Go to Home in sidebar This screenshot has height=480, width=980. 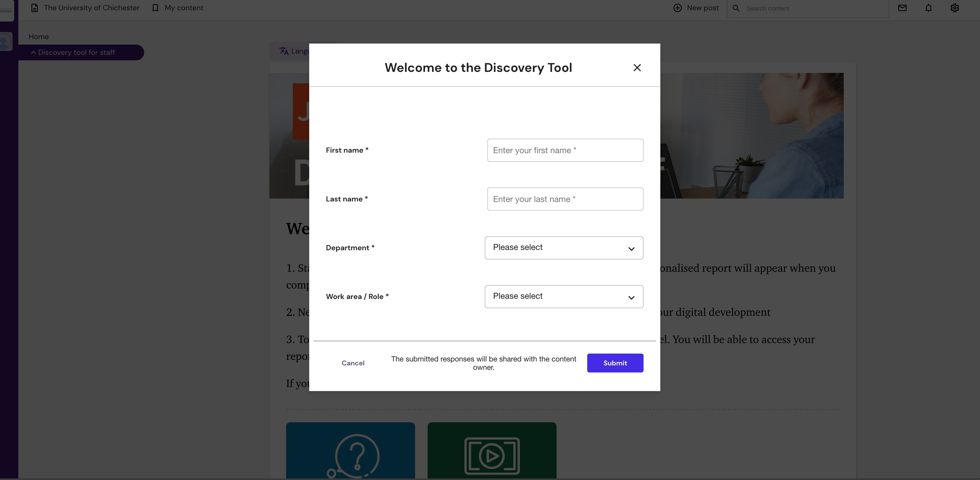coord(39,36)
